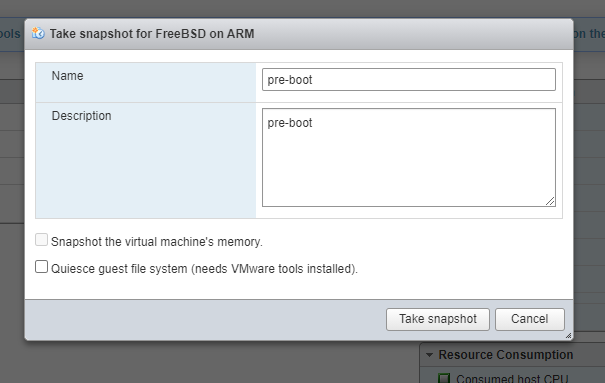Click the dialog footer bar beside Take snapshot

(x=204, y=319)
